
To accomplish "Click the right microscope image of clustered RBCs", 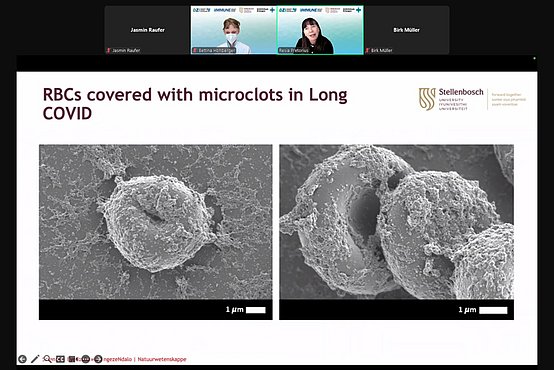I will coord(396,222).
